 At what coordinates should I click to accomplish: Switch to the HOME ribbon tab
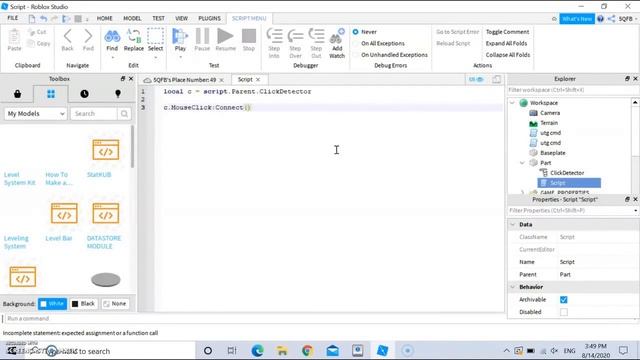(104, 18)
